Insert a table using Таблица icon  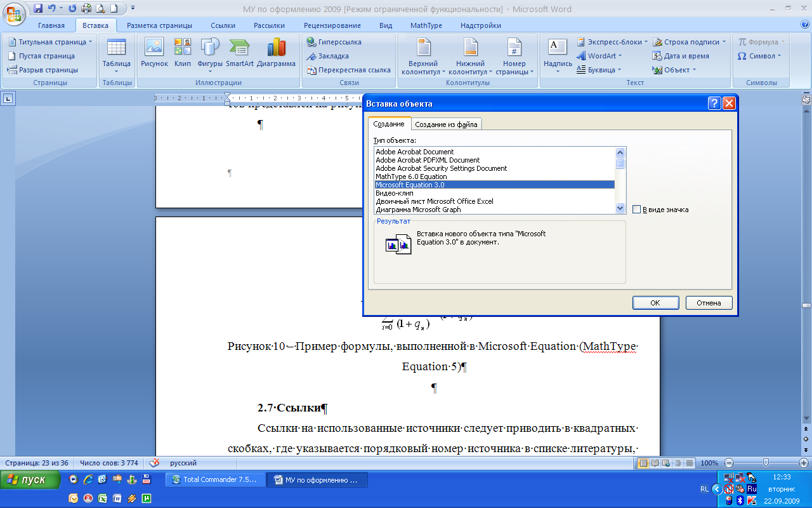116,56
